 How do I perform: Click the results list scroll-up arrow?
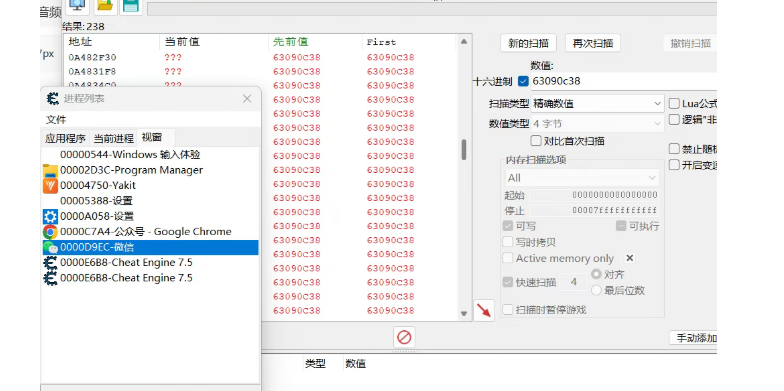pyautogui.click(x=464, y=42)
